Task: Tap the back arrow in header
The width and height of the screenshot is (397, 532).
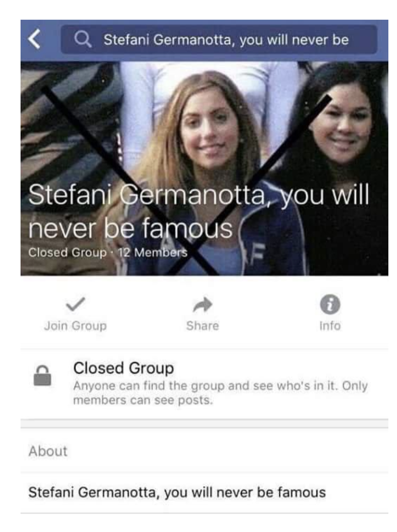Action: [35, 39]
